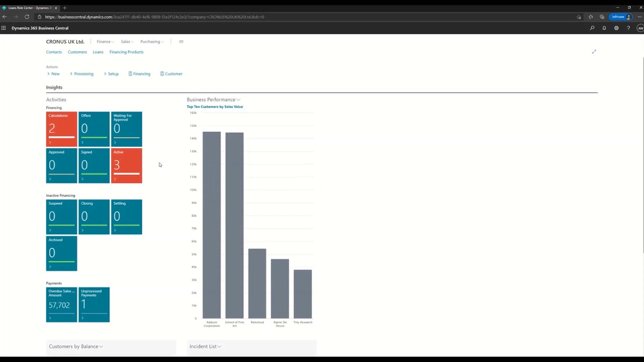Click the Adatum Corporation bar in chart
Viewport: 644px width, 362px height.
click(x=212, y=225)
